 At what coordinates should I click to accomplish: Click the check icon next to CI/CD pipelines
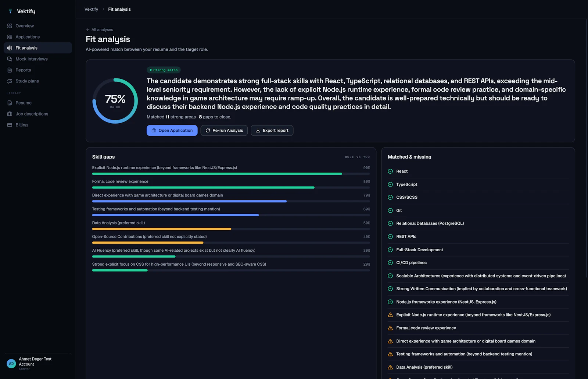tap(390, 263)
